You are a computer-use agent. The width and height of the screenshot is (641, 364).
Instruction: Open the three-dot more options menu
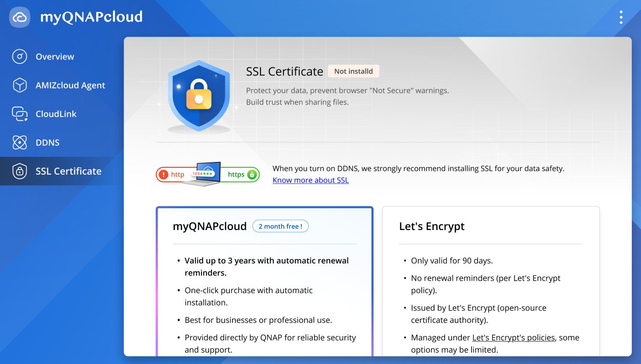621,17
